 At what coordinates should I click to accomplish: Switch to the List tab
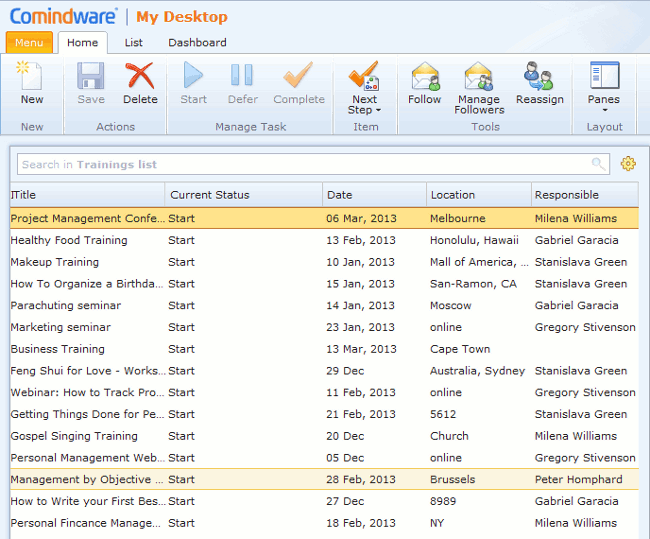pos(133,42)
